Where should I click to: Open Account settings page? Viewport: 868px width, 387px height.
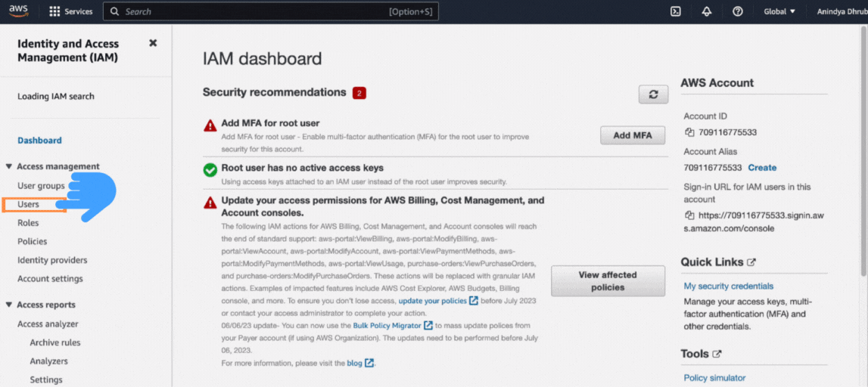(x=50, y=279)
